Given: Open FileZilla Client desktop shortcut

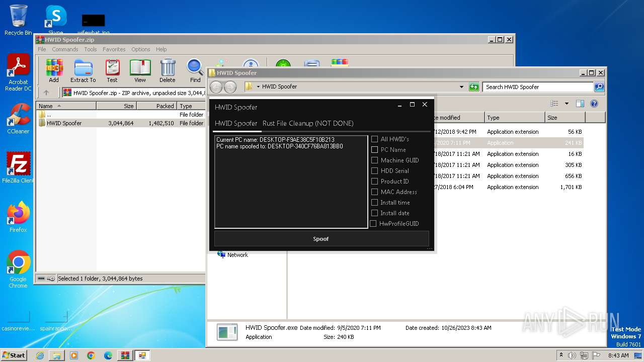Looking at the screenshot, I should click(x=18, y=167).
